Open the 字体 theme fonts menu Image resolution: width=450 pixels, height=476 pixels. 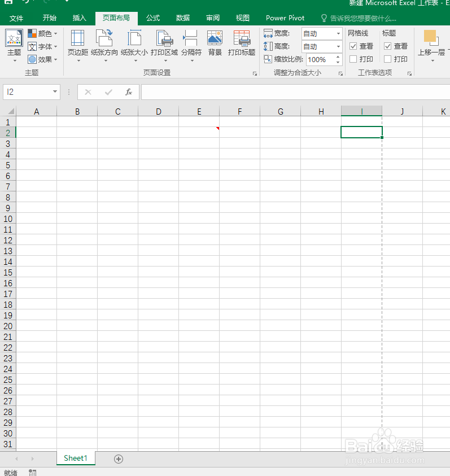tap(42, 46)
